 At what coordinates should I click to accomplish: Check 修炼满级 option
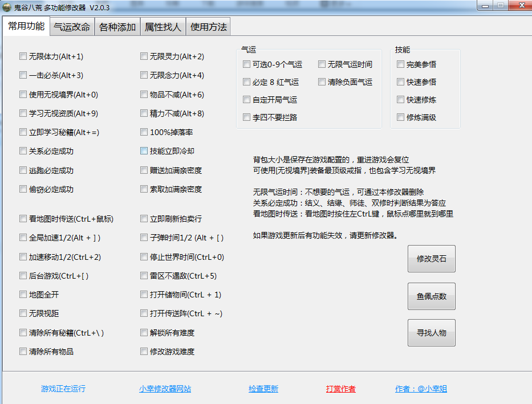401,117
